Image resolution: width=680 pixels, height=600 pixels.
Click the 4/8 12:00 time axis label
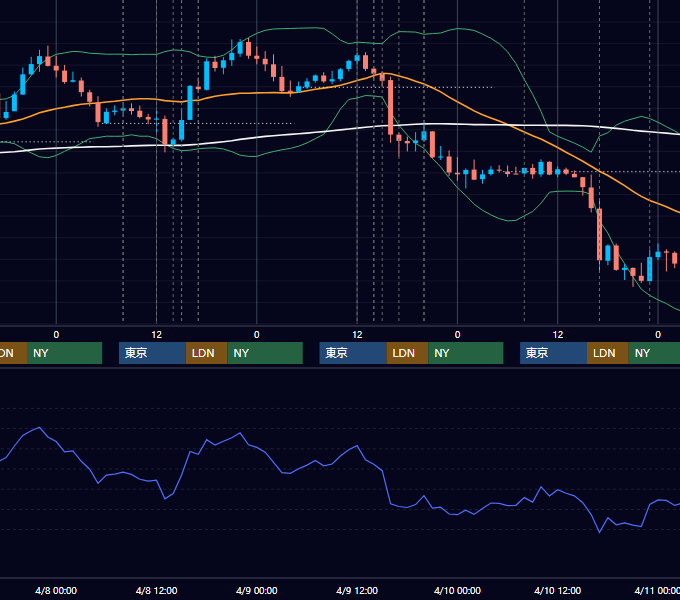pos(157,590)
